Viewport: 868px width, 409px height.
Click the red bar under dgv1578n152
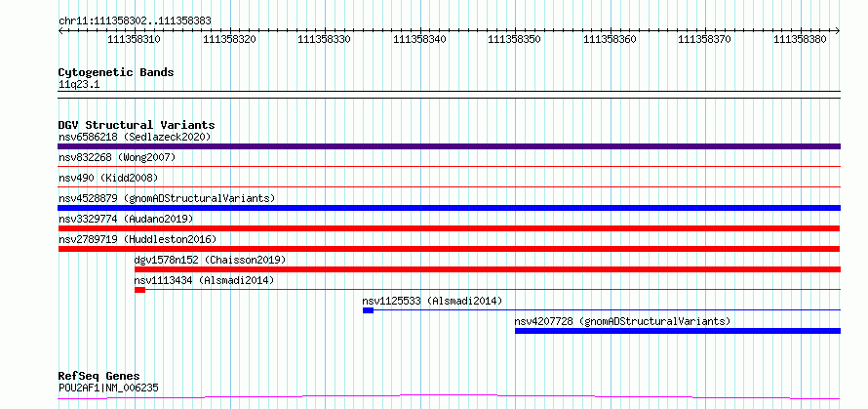click(x=487, y=269)
